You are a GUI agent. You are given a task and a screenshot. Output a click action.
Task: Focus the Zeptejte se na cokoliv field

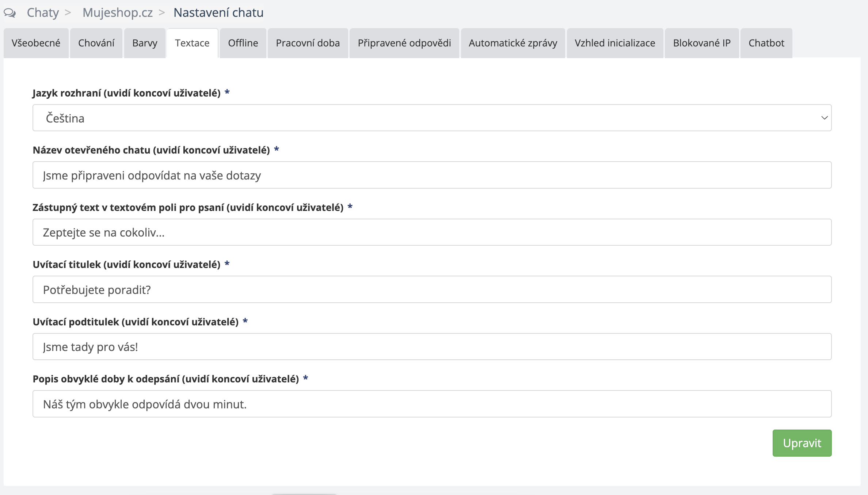pyautogui.click(x=432, y=232)
